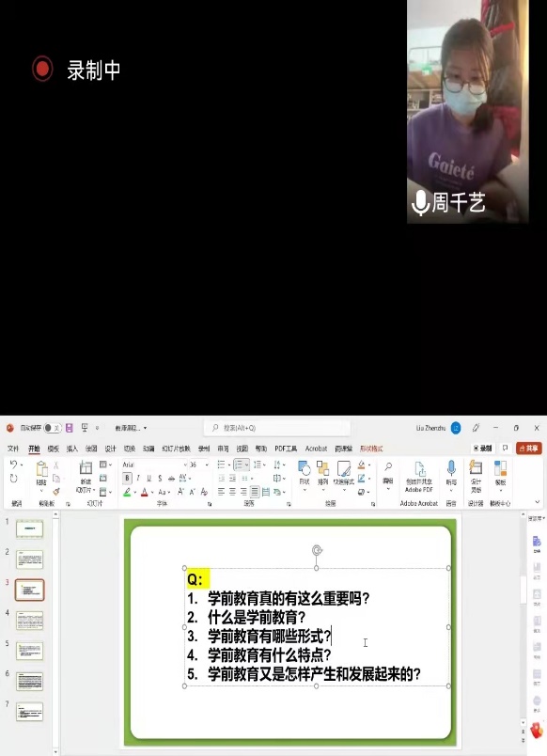Open the font size 36 dropdown

[x=198, y=465]
